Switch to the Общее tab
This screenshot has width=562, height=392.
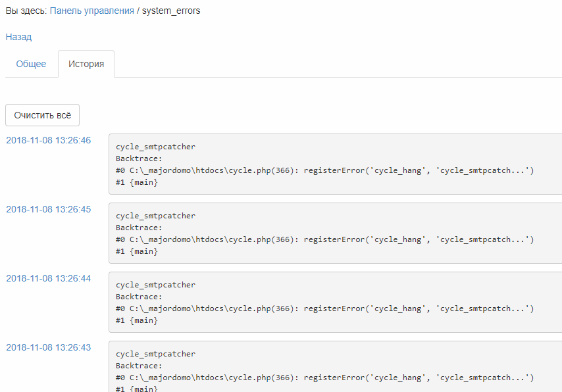[x=31, y=64]
